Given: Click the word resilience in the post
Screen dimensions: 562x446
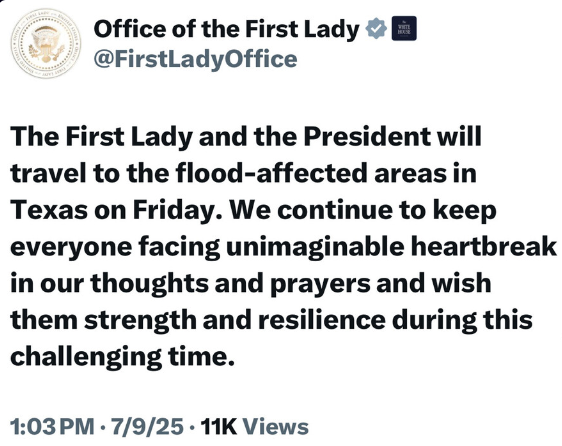Looking at the screenshot, I should (x=322, y=319).
